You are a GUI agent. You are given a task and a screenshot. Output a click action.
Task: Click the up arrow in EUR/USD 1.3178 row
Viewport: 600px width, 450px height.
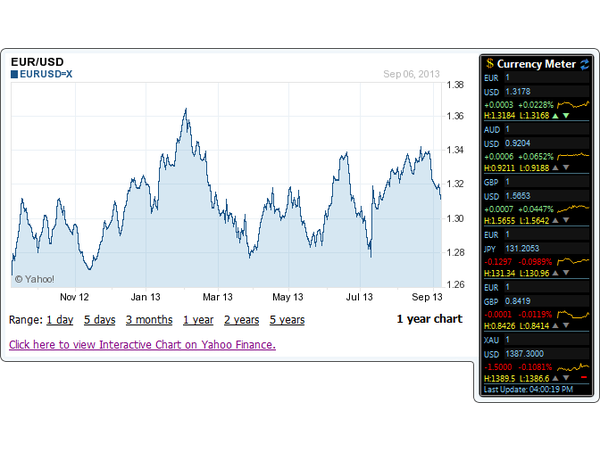(x=556, y=116)
